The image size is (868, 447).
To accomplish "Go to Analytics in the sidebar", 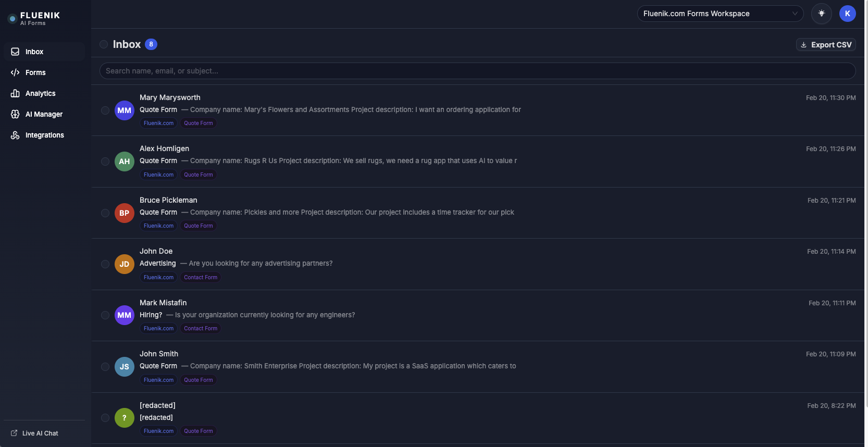I will [40, 93].
